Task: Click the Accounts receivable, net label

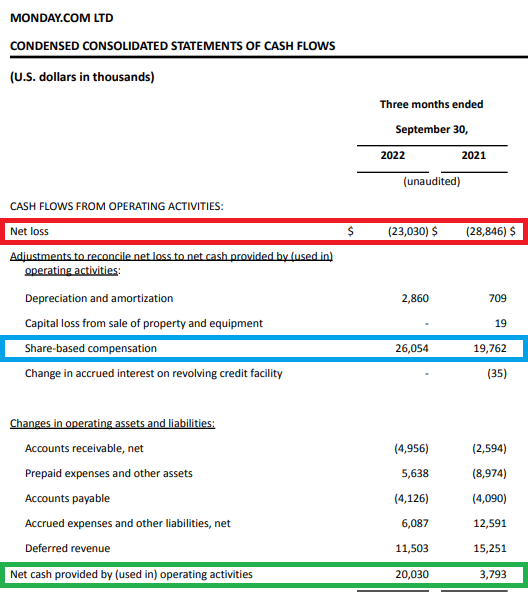Action: coord(84,448)
